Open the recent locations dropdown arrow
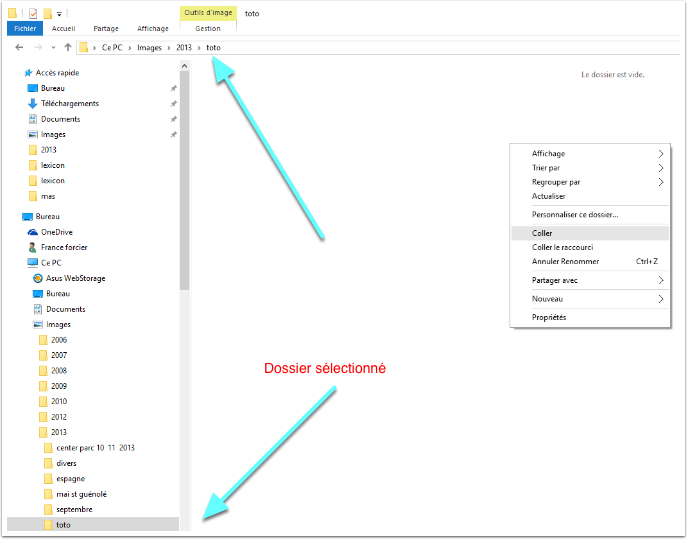687x539 pixels. pos(54,47)
